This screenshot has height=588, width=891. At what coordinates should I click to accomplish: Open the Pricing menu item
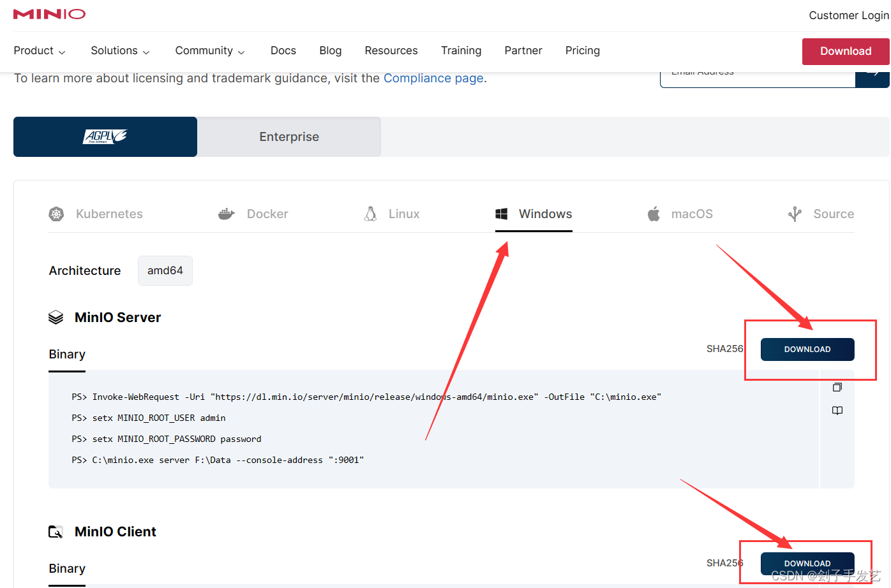pos(583,50)
